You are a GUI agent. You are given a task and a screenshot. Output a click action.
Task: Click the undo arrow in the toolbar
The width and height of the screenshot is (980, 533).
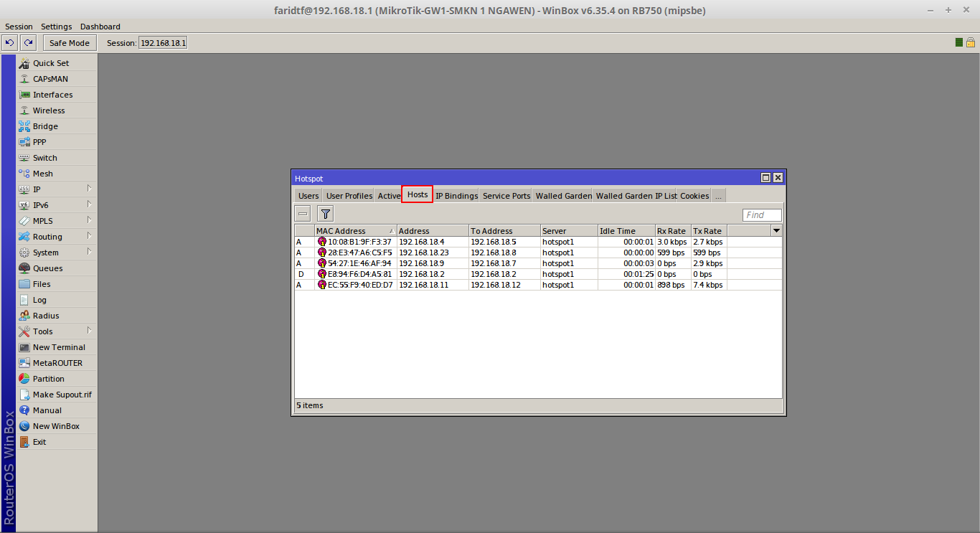point(10,43)
